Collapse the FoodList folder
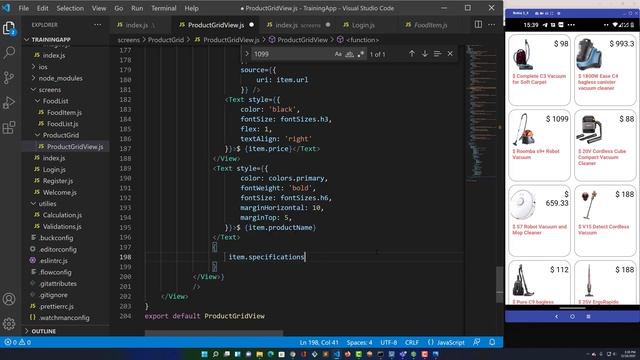Viewport: 640px width, 360px height. click(56, 101)
